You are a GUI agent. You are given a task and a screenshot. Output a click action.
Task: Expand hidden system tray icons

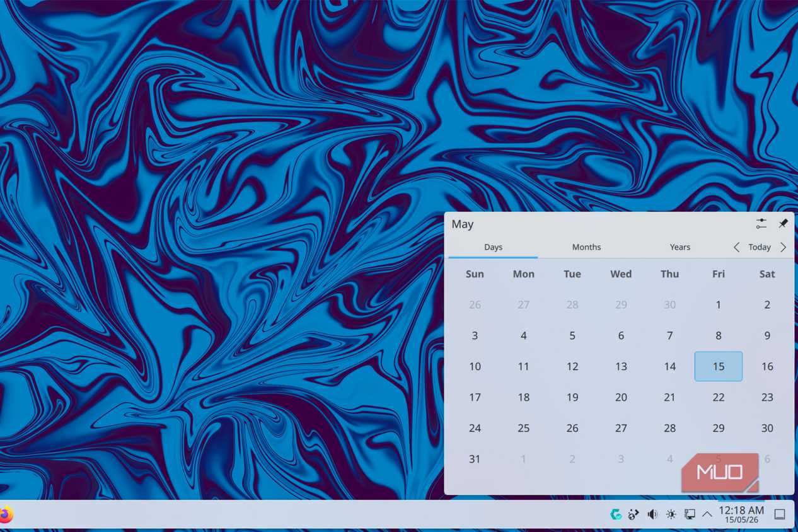click(x=707, y=514)
